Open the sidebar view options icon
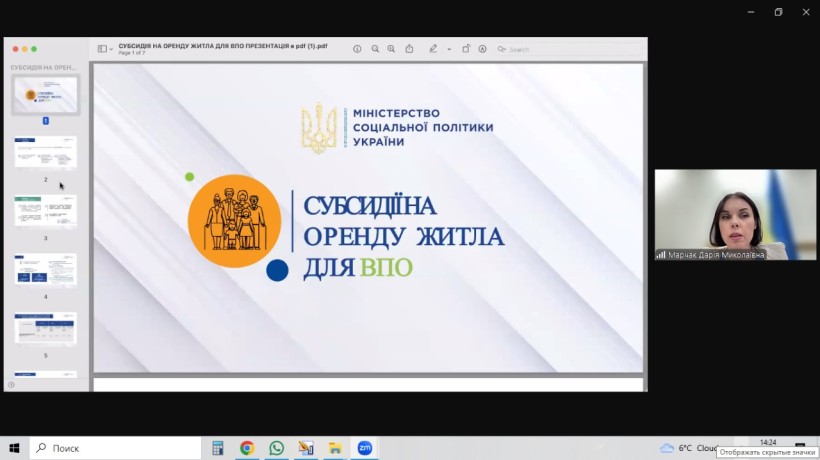820x460 pixels. tap(102, 49)
